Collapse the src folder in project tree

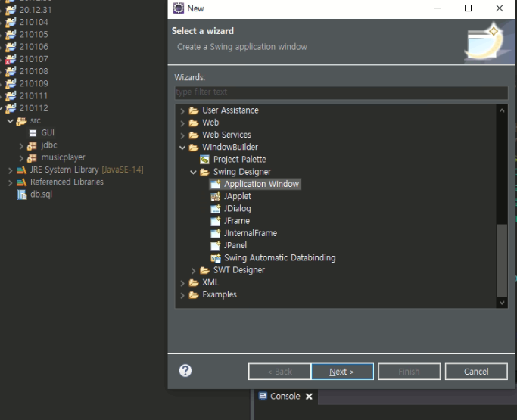11,121
